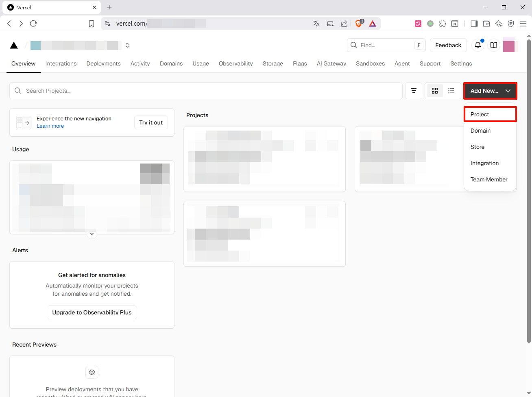Click the browser forward arrow

coord(21,24)
